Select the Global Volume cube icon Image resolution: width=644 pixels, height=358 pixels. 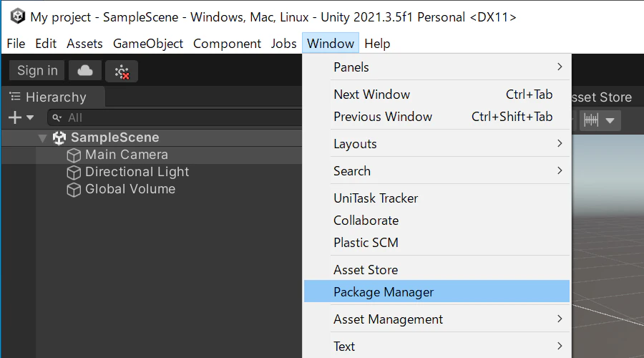pos(74,190)
